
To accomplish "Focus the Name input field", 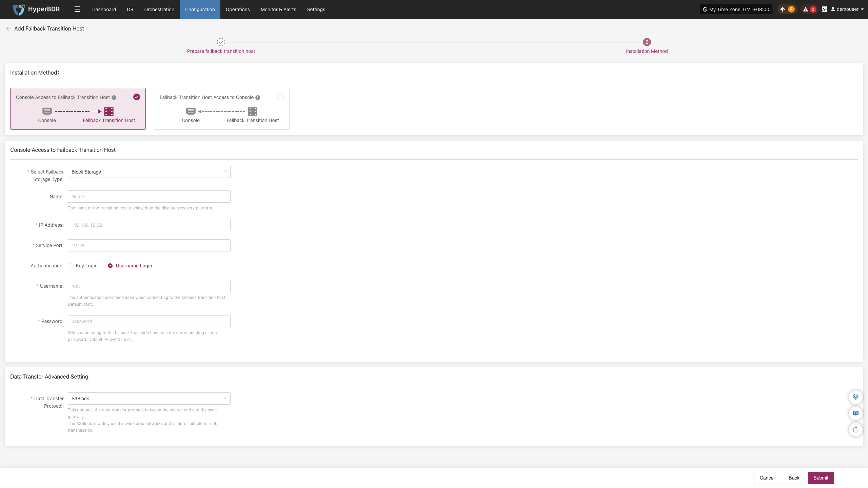I will coord(149,197).
